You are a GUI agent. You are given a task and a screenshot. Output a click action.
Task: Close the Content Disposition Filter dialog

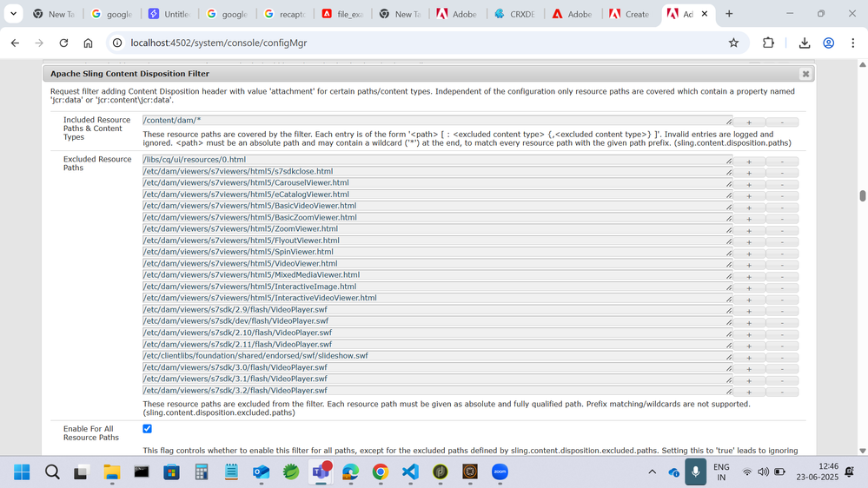click(805, 74)
